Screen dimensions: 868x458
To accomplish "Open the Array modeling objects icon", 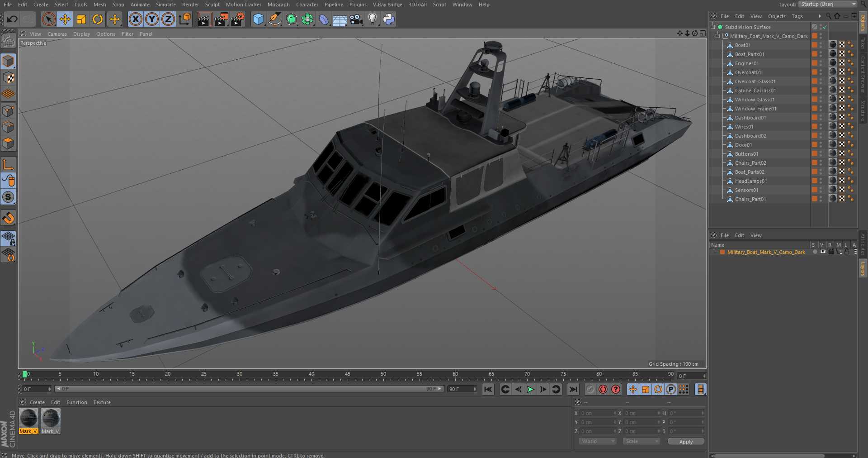I will click(x=307, y=19).
